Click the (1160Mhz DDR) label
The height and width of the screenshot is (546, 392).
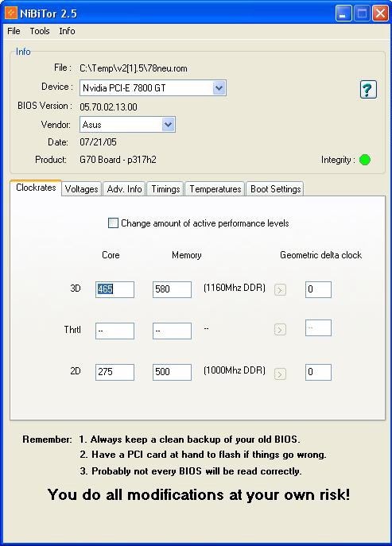coord(234,288)
